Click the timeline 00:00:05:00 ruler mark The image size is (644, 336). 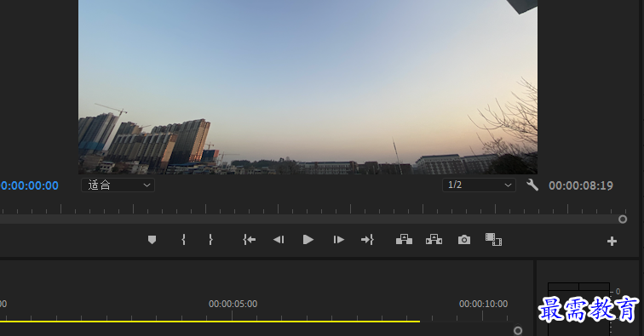(x=233, y=304)
